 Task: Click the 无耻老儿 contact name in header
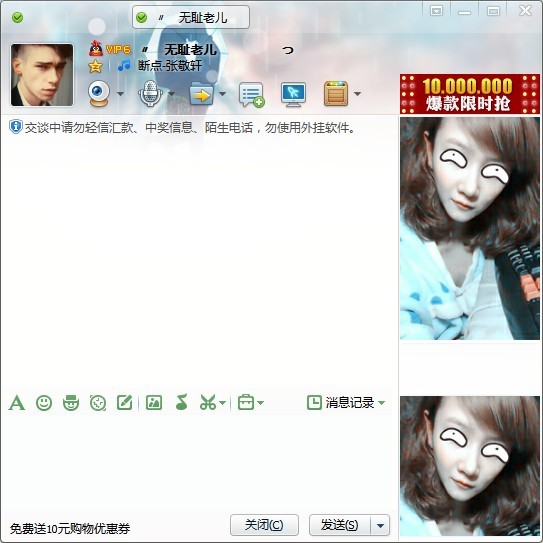pos(190,50)
